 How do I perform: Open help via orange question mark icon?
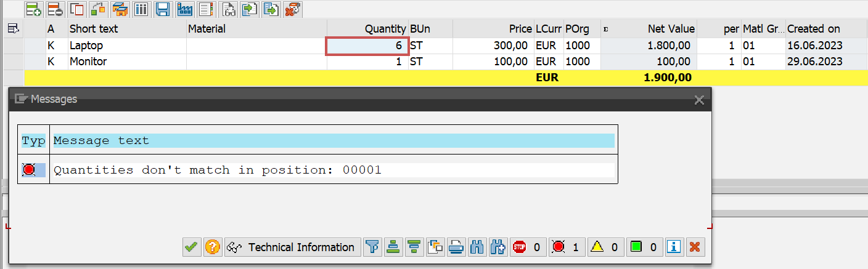(x=213, y=247)
